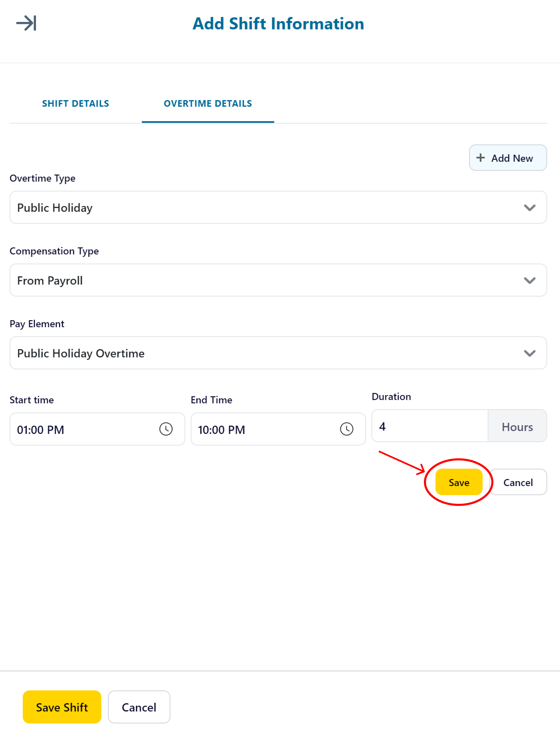Focus the End Time field showing 10:00 PM

pyautogui.click(x=278, y=429)
